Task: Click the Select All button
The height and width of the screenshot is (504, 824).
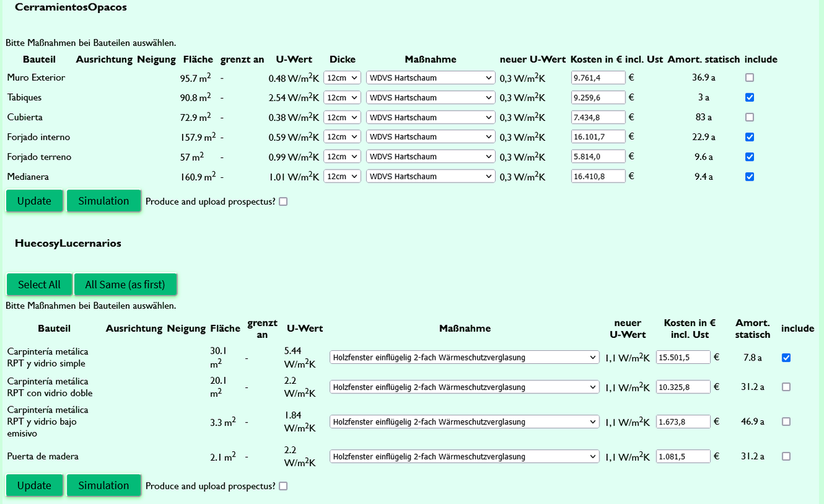Action: (39, 284)
